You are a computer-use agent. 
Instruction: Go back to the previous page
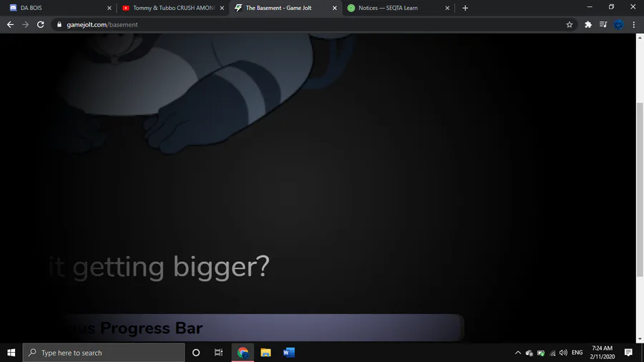[10, 24]
